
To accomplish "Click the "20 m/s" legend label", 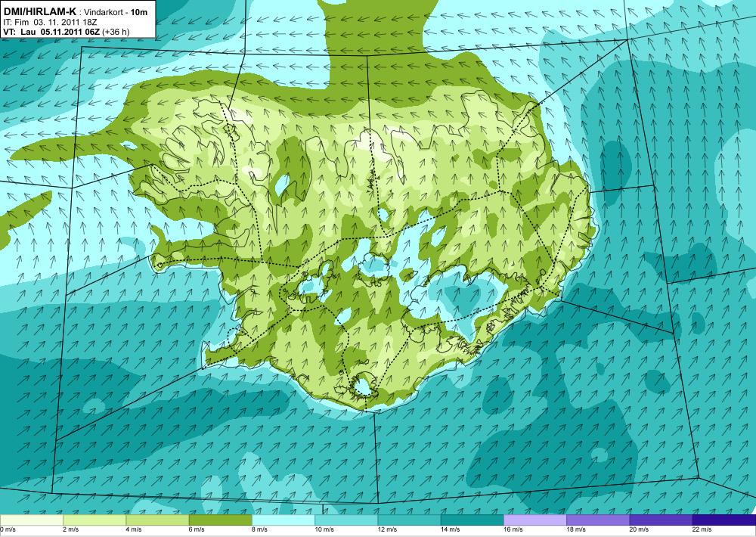I will [640, 529].
